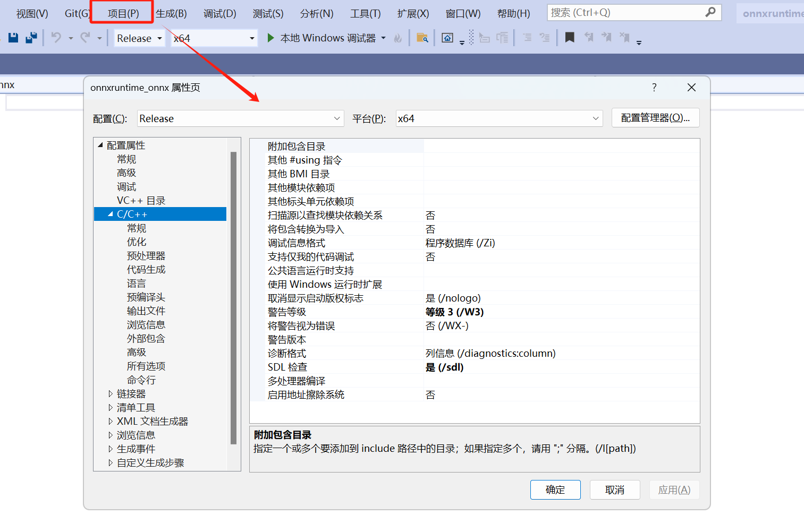This screenshot has height=532, width=804.
Task: Select 预处理器 under C/C++
Action: (x=146, y=255)
